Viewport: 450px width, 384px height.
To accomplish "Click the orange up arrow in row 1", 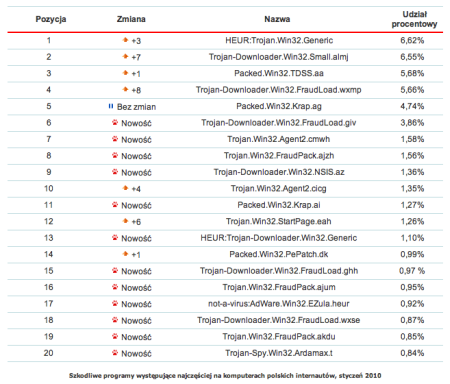I will tap(125, 40).
